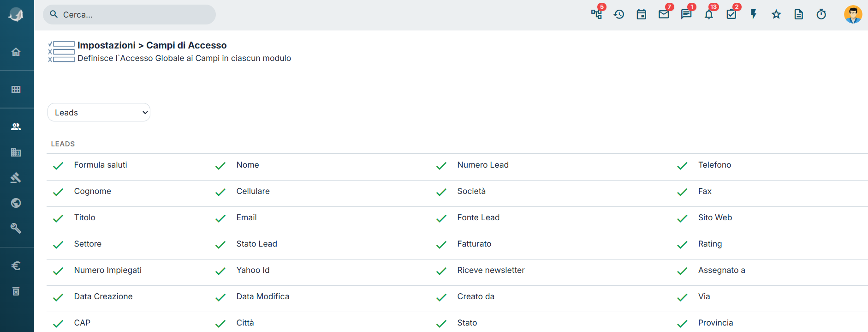Toggle the checkmark for Cognome
The image size is (868, 332).
tap(58, 192)
